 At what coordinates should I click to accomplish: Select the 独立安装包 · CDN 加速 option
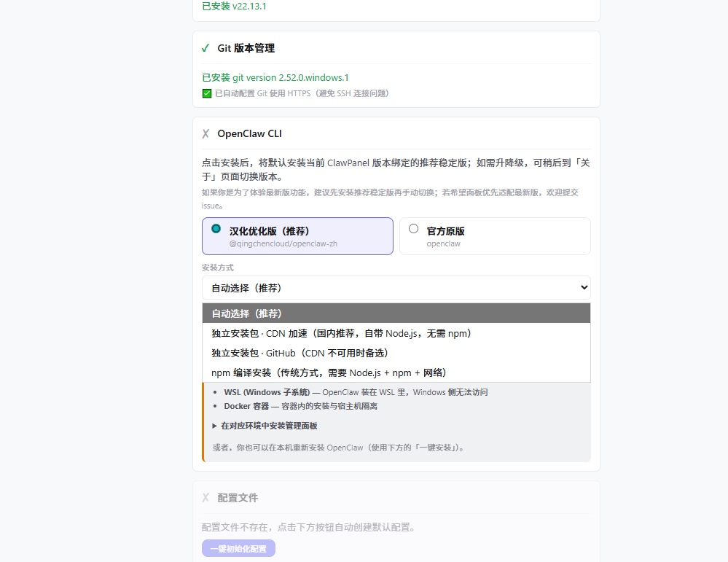pos(339,333)
